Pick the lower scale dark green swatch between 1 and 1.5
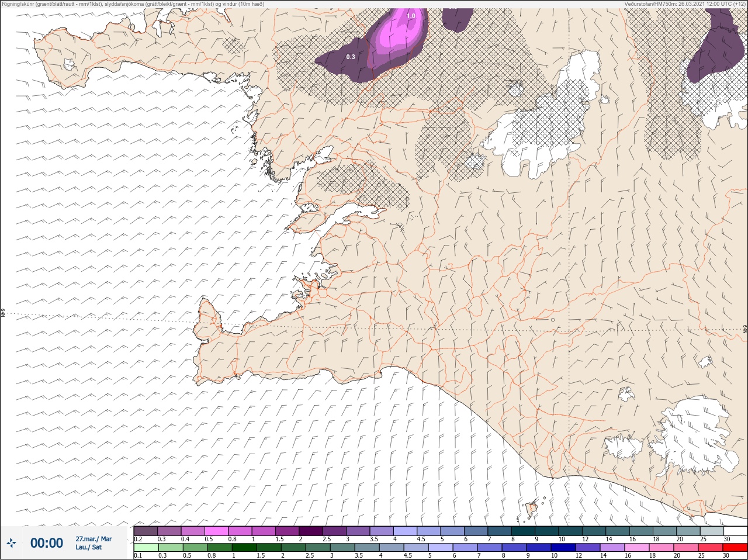748x560 pixels. click(244, 548)
